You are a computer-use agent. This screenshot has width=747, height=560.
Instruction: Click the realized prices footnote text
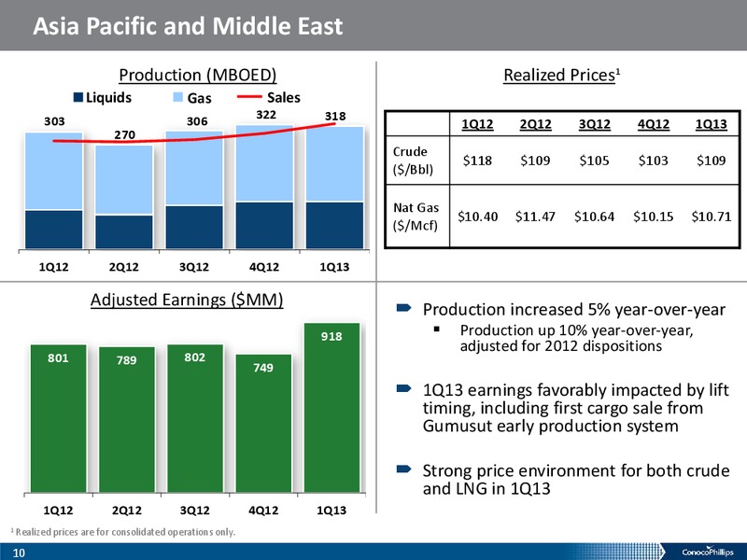[x=123, y=532]
